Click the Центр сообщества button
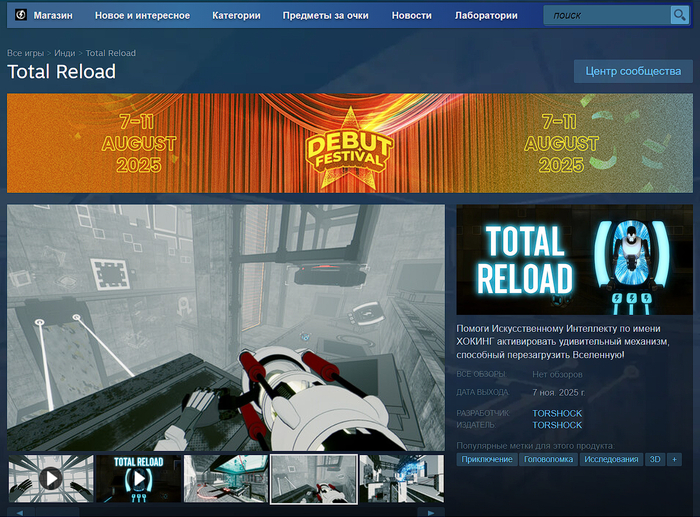 632,71
